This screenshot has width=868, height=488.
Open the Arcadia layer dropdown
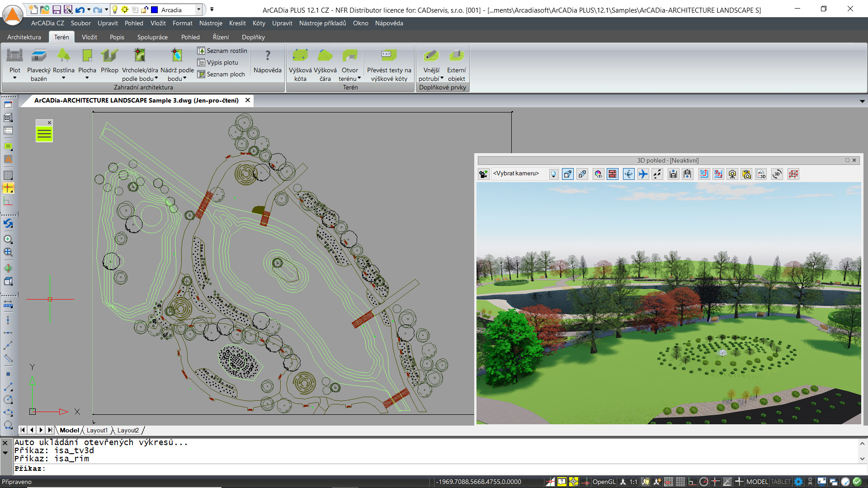click(198, 9)
